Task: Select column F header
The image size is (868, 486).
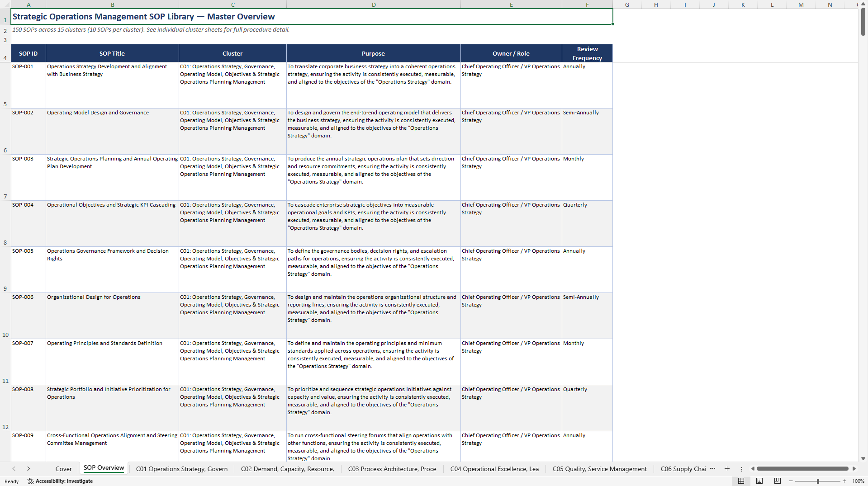Action: click(x=587, y=5)
